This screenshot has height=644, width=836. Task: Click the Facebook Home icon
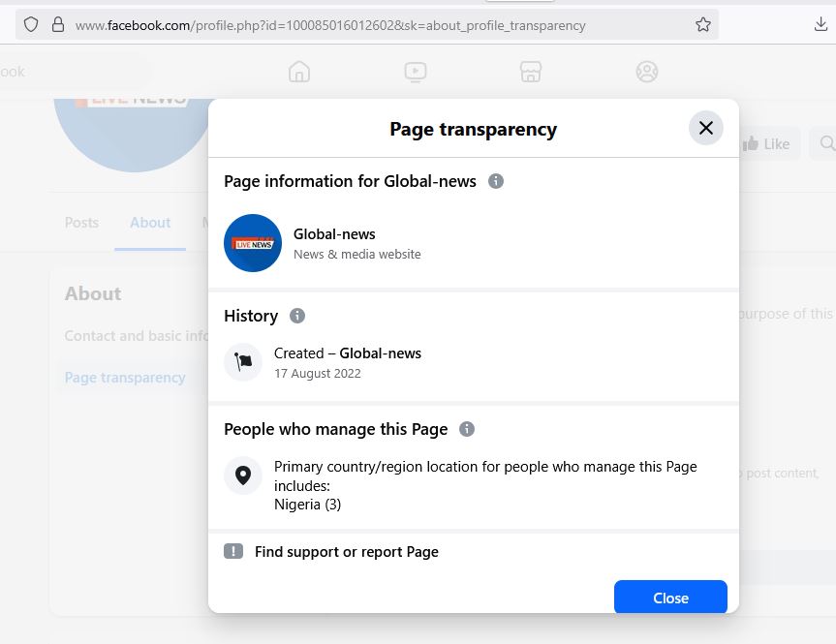click(x=299, y=72)
